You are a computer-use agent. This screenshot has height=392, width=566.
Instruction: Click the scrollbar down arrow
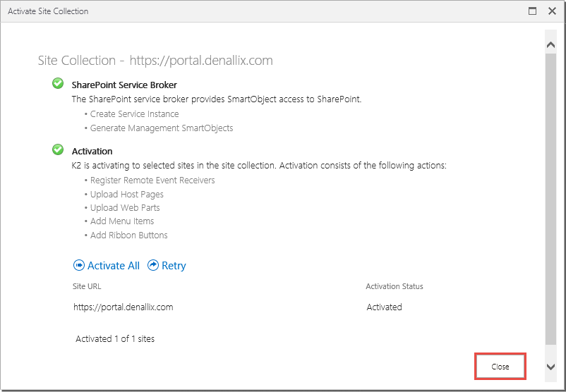click(x=551, y=367)
